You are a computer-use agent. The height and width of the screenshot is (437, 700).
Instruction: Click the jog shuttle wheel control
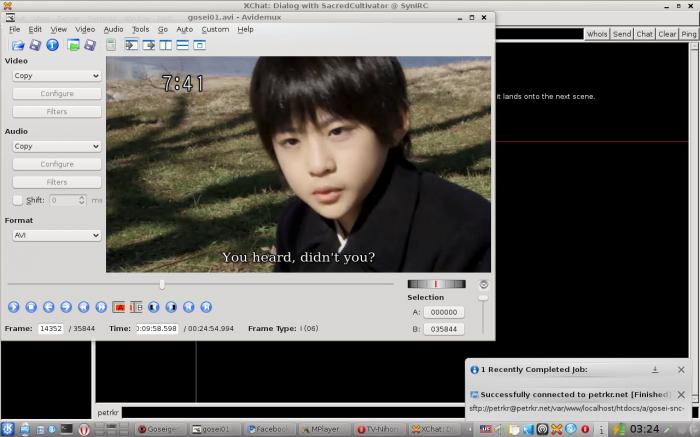pyautogui.click(x=436, y=284)
